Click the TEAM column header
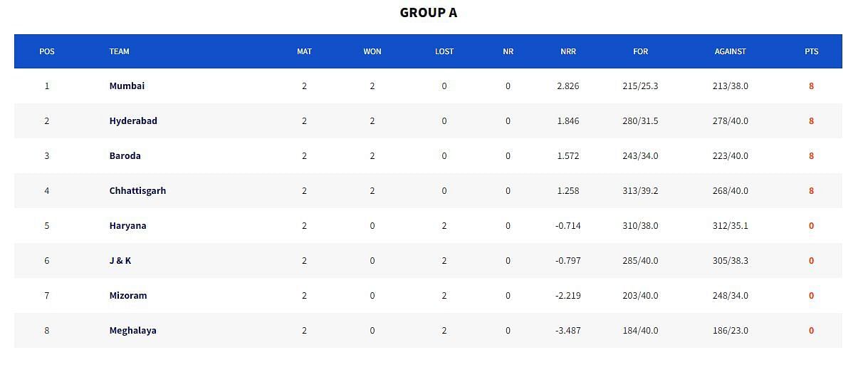This screenshot has height=365, width=868. point(119,51)
